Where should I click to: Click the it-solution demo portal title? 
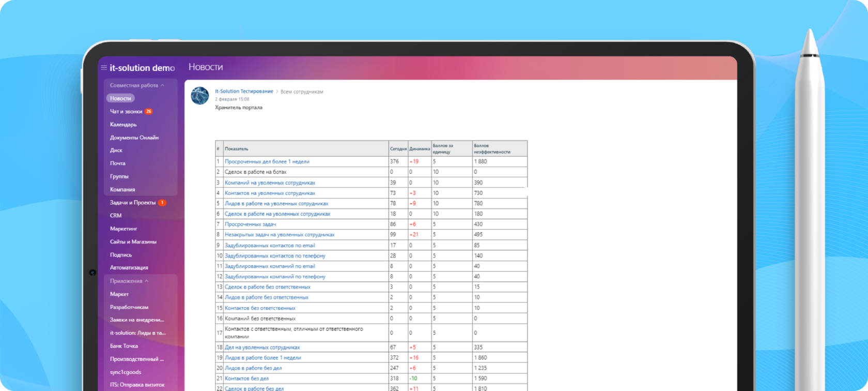(x=142, y=68)
